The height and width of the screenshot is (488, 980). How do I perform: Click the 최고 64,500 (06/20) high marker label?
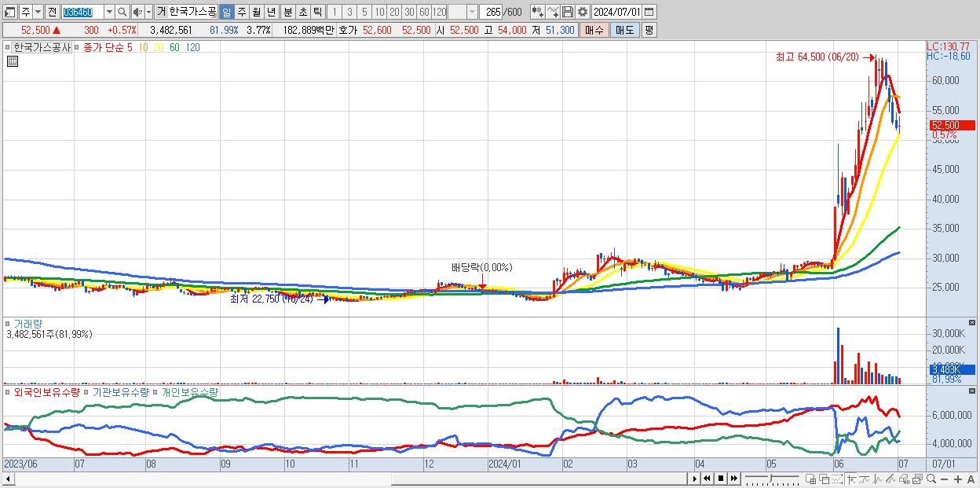coord(817,57)
